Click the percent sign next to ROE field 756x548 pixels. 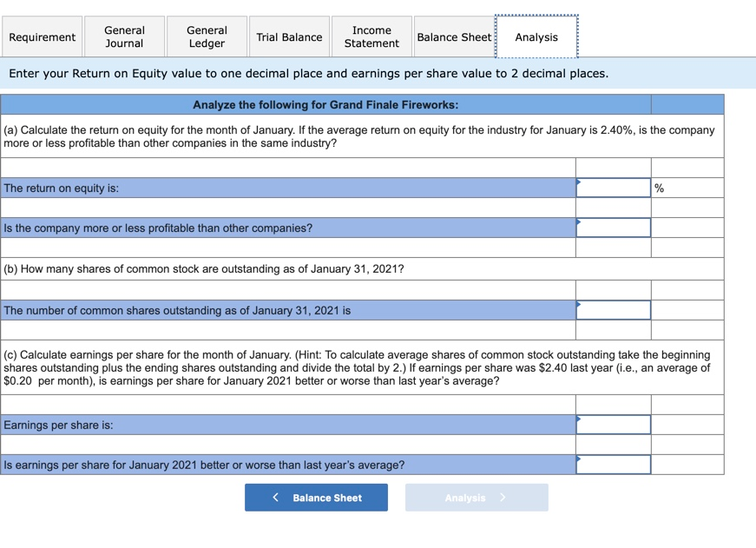pos(657,187)
